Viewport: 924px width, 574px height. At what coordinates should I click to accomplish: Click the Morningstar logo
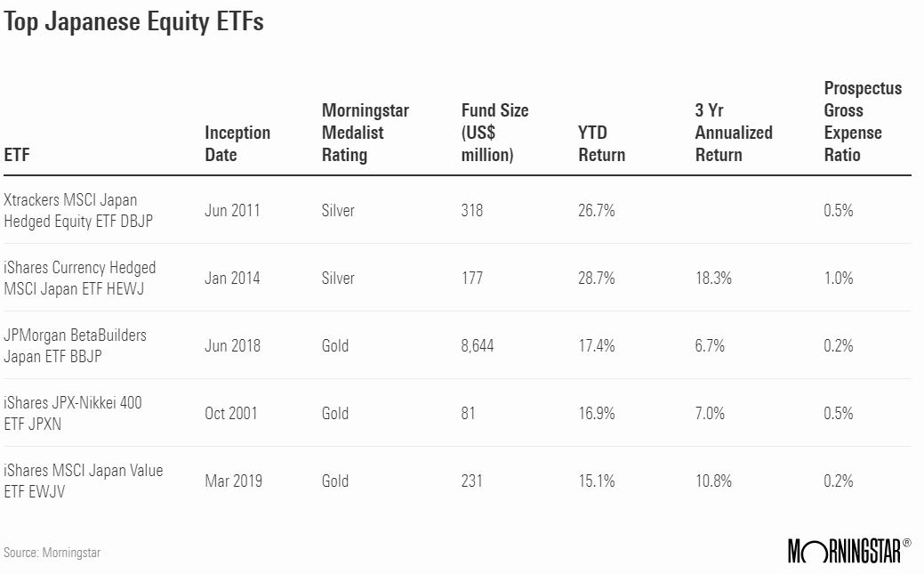848,551
